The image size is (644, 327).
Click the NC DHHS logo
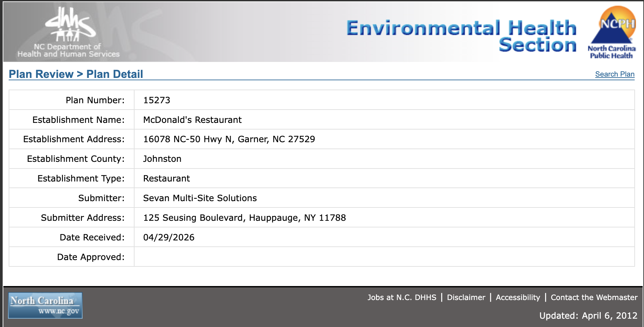[69, 33]
